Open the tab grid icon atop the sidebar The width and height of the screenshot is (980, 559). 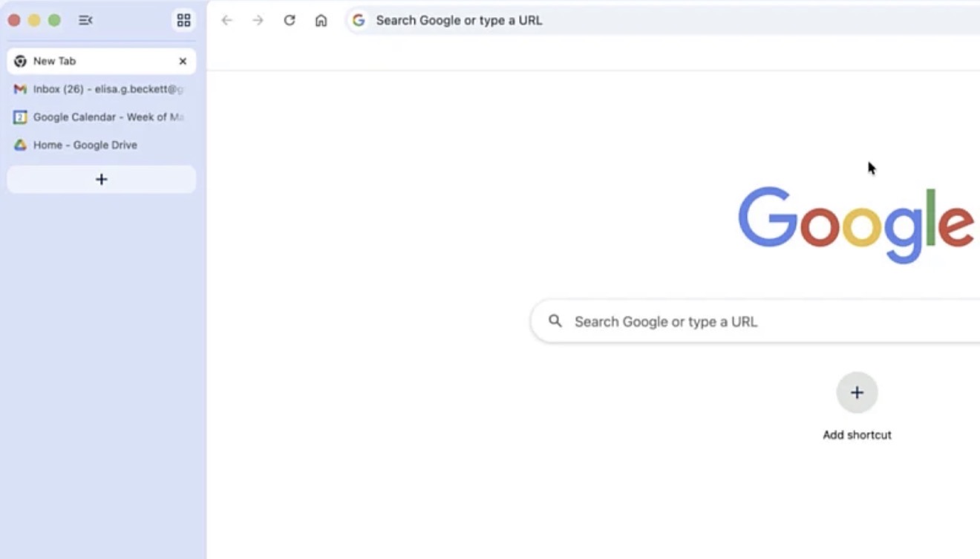183,20
